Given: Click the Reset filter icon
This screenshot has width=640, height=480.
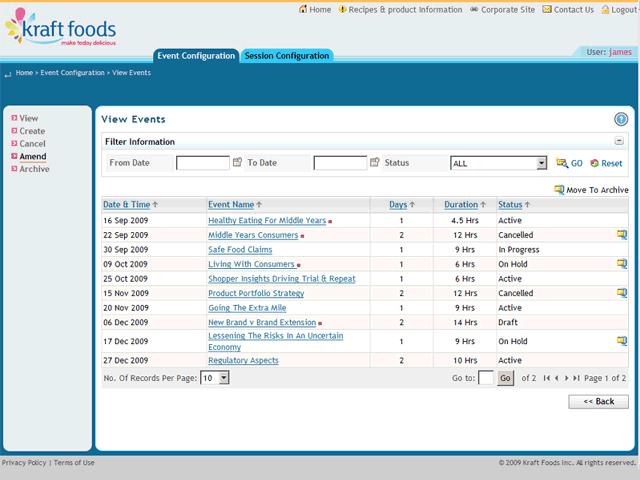Looking at the screenshot, I should pos(594,163).
